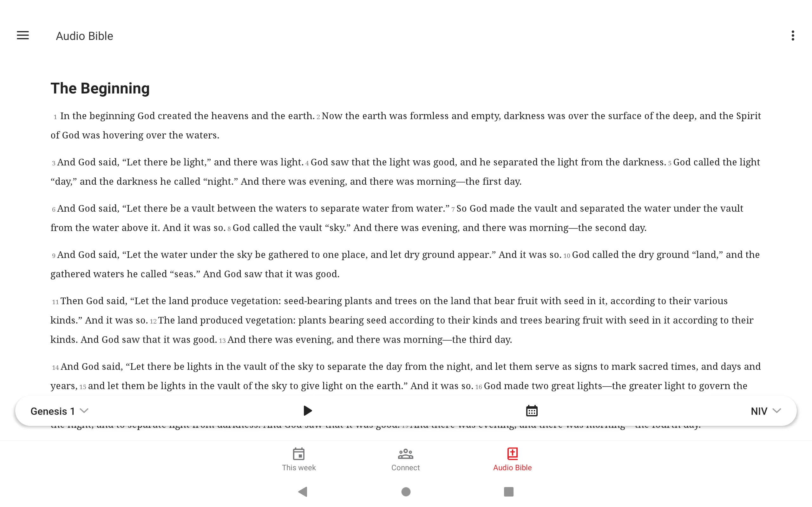Viewport: 812px width, 507px height.
Task: Tap Connect community tab
Action: [405, 459]
